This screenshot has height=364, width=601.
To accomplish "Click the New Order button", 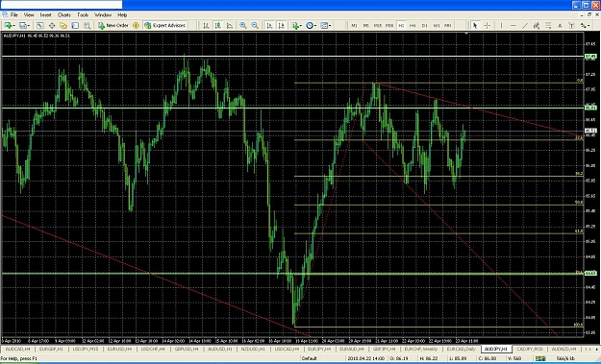I will pyautogui.click(x=113, y=25).
